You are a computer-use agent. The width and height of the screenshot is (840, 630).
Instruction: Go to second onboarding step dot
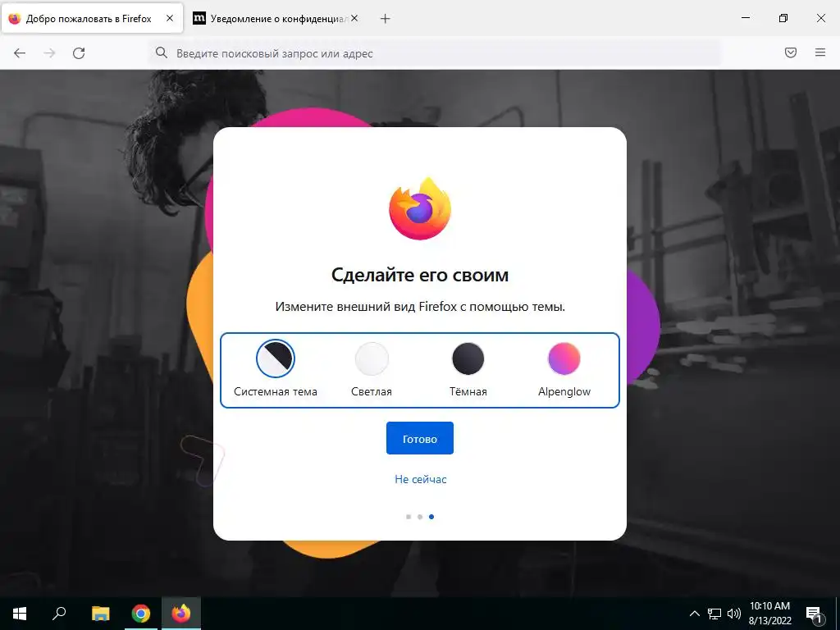click(x=420, y=517)
